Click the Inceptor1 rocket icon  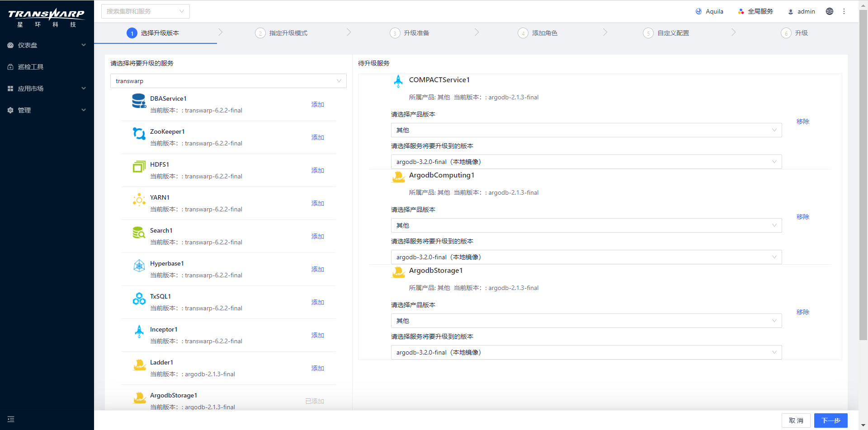click(139, 332)
